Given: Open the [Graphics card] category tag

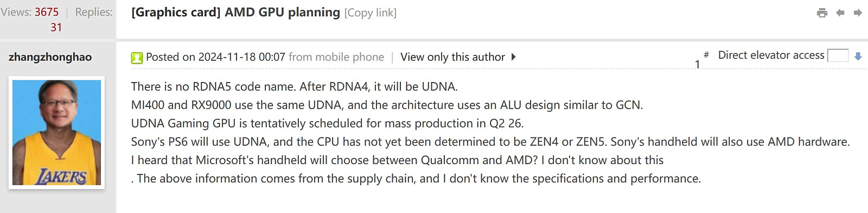Looking at the screenshot, I should pos(176,12).
